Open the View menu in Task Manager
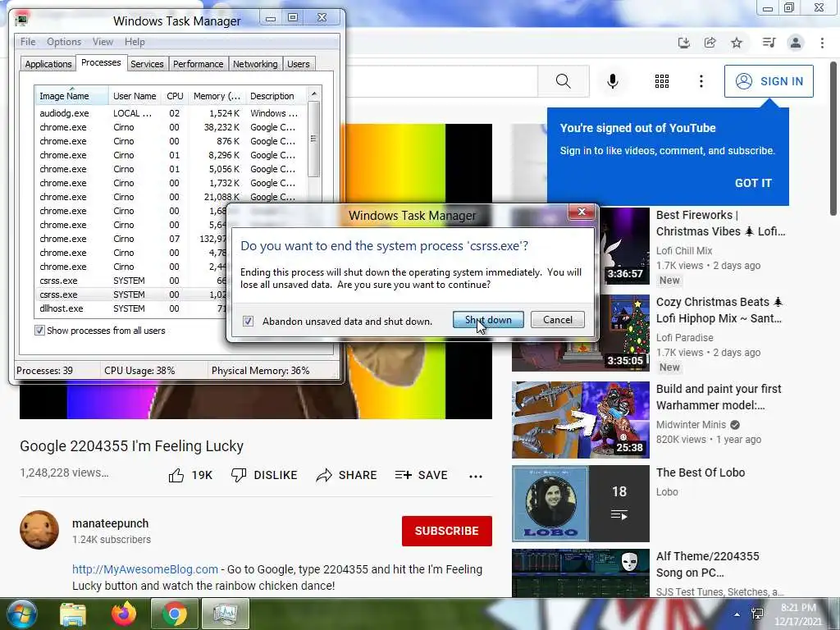 pyautogui.click(x=103, y=42)
